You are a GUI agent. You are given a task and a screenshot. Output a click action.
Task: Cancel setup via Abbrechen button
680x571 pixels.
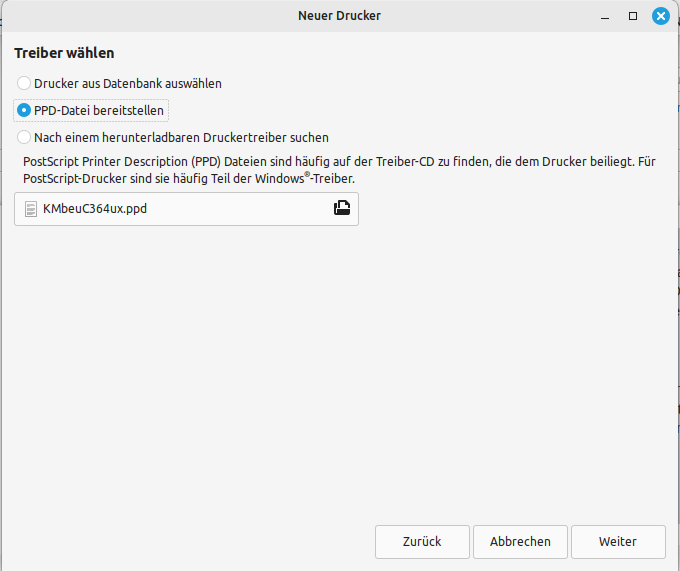point(520,542)
